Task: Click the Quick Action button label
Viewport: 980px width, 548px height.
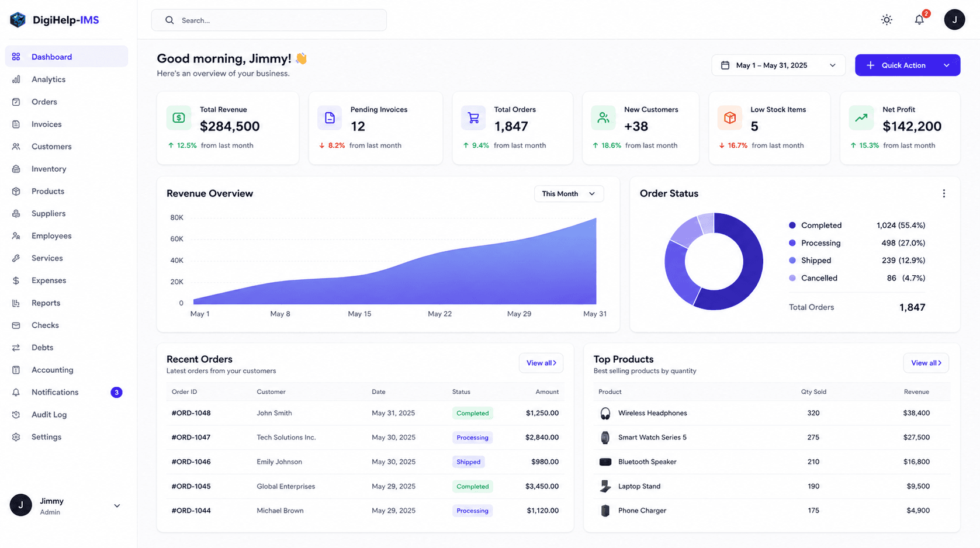Action: (903, 65)
